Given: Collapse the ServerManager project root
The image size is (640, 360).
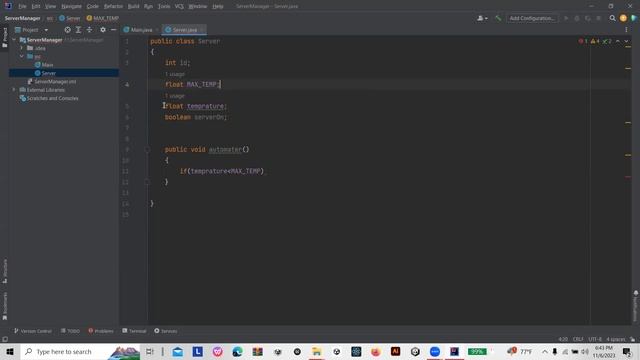Looking at the screenshot, I should [14, 40].
